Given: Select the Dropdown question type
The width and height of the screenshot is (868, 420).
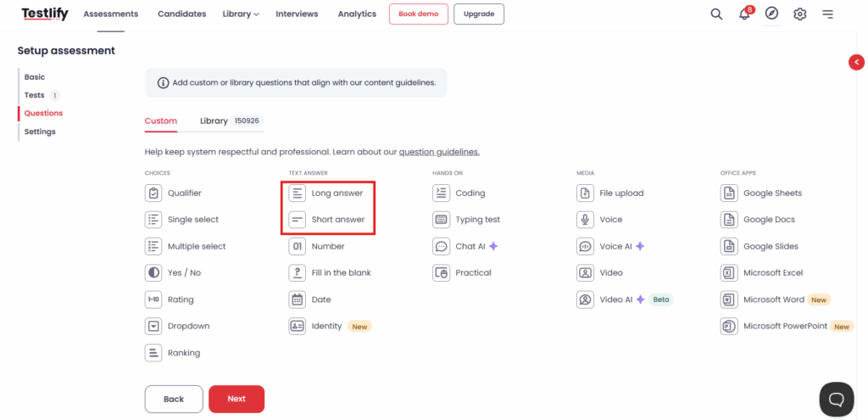Looking at the screenshot, I should (x=177, y=326).
